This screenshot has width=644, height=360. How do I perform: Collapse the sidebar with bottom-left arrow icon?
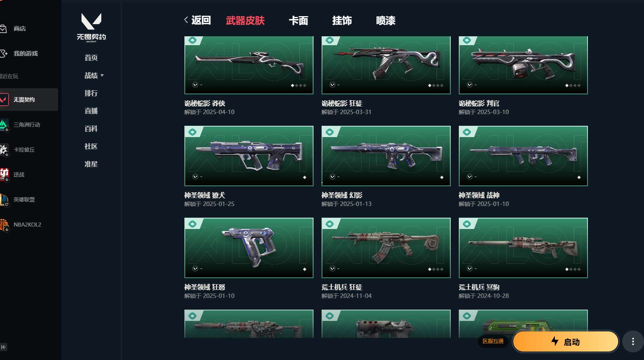click(4, 347)
